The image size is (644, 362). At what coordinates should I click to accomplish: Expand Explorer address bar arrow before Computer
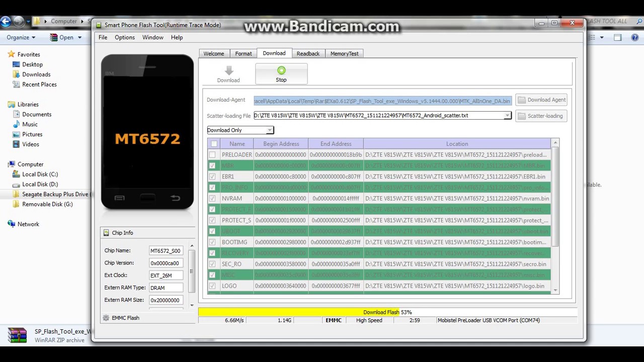[x=46, y=22]
